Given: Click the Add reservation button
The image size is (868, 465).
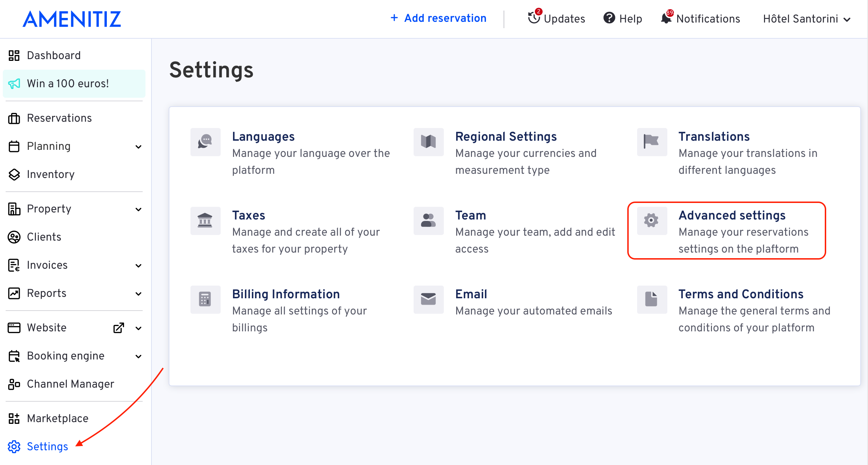Looking at the screenshot, I should pos(439,18).
